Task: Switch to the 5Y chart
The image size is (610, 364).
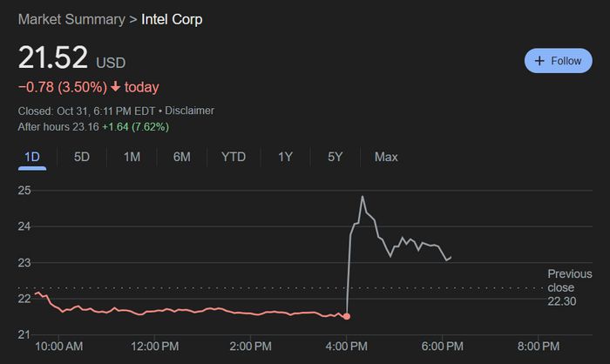Action: 335,157
